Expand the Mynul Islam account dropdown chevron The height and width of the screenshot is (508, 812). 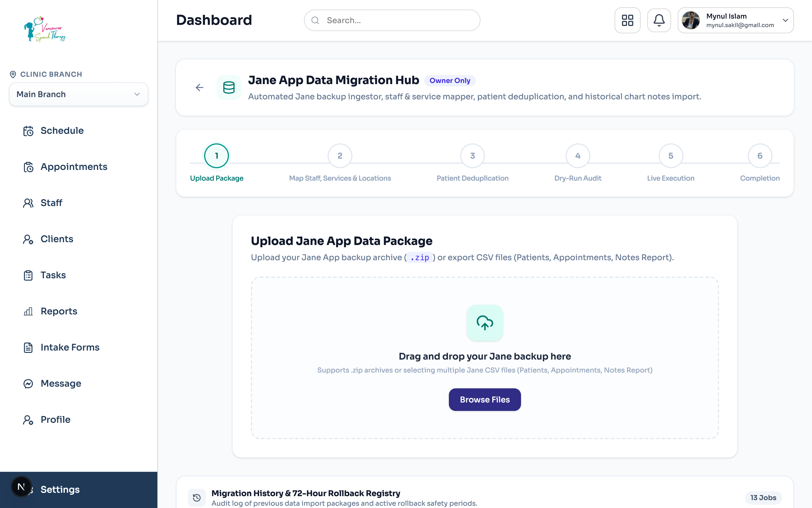click(x=785, y=20)
